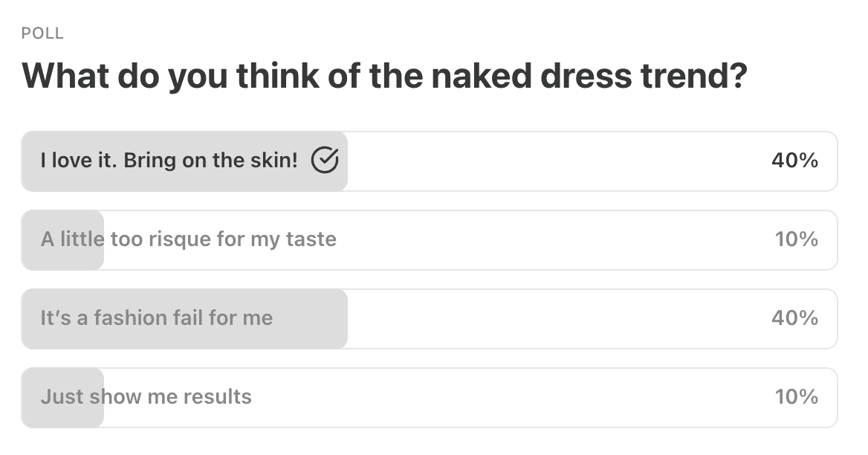Viewport: 868px width, 455px height.
Task: Vote 'It's a fashion fail for me'
Action: coord(157,318)
